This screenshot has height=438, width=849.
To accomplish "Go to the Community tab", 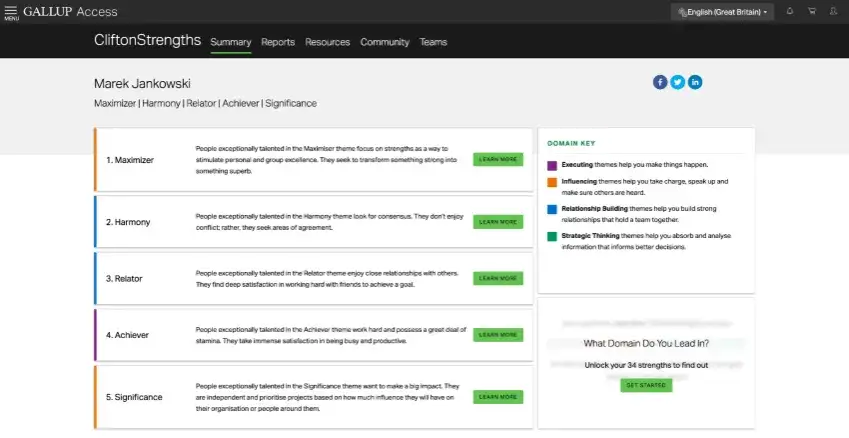I will click(x=385, y=42).
